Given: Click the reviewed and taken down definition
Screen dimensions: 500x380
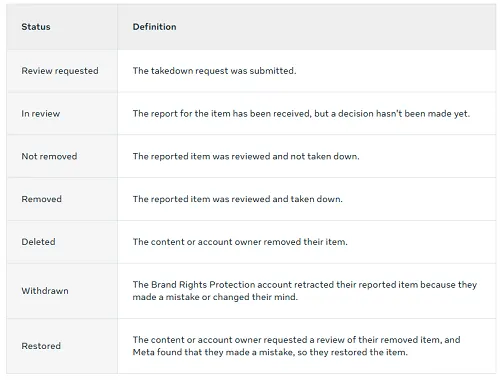Looking at the screenshot, I should click(x=238, y=199).
